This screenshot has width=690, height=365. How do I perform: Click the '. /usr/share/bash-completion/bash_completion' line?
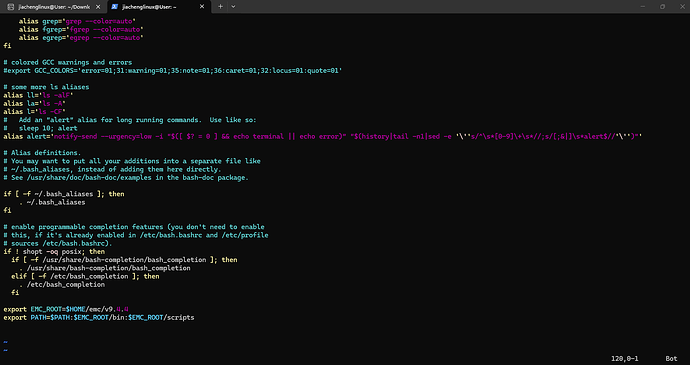(105, 268)
